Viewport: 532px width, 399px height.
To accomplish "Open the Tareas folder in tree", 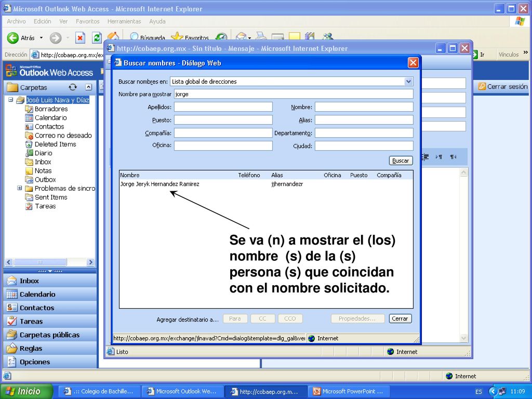I will tap(45, 206).
